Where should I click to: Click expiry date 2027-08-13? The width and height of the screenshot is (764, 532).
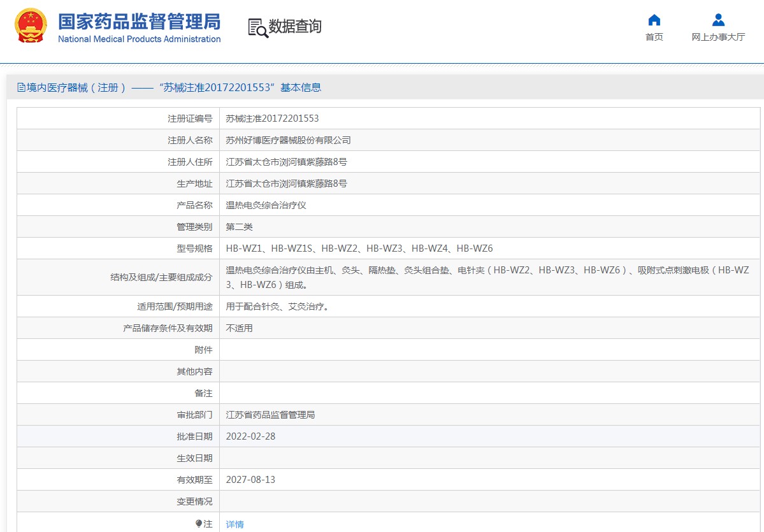click(x=250, y=480)
